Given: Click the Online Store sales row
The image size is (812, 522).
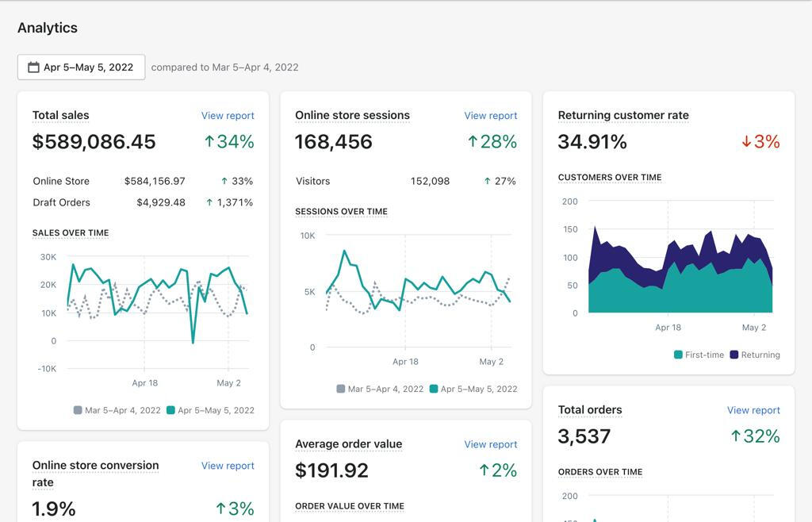Looking at the screenshot, I should [x=143, y=181].
